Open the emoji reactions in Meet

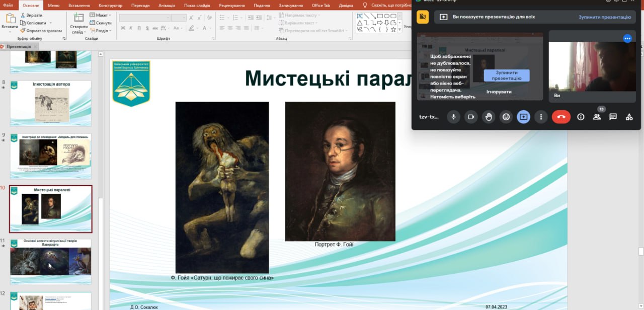click(x=506, y=117)
